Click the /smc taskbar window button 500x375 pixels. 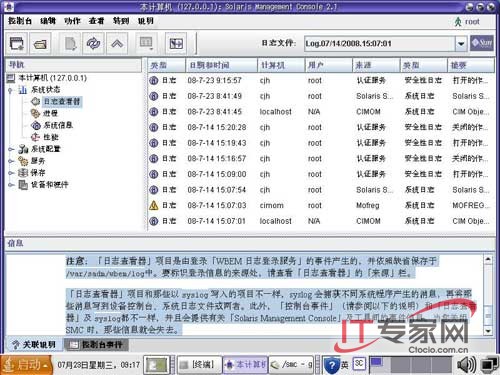pyautogui.click(x=291, y=365)
